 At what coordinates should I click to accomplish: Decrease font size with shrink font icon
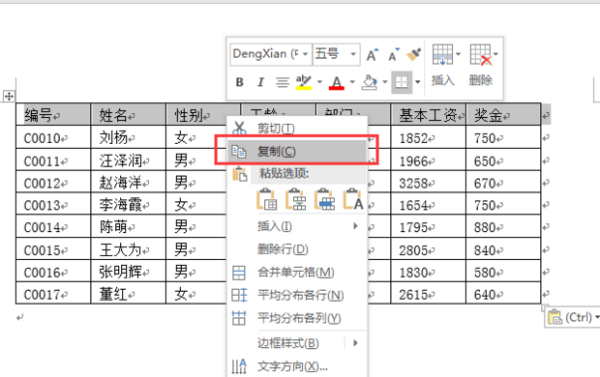(x=393, y=55)
